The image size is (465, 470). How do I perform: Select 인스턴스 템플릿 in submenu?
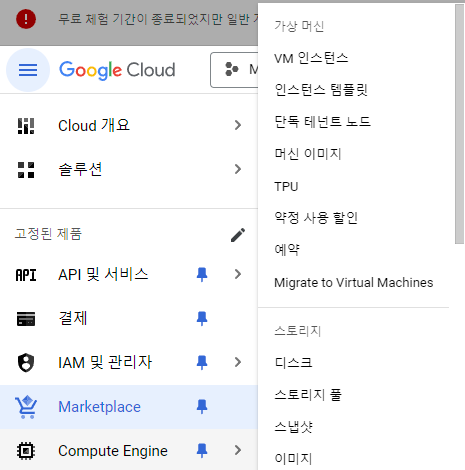[321, 90]
